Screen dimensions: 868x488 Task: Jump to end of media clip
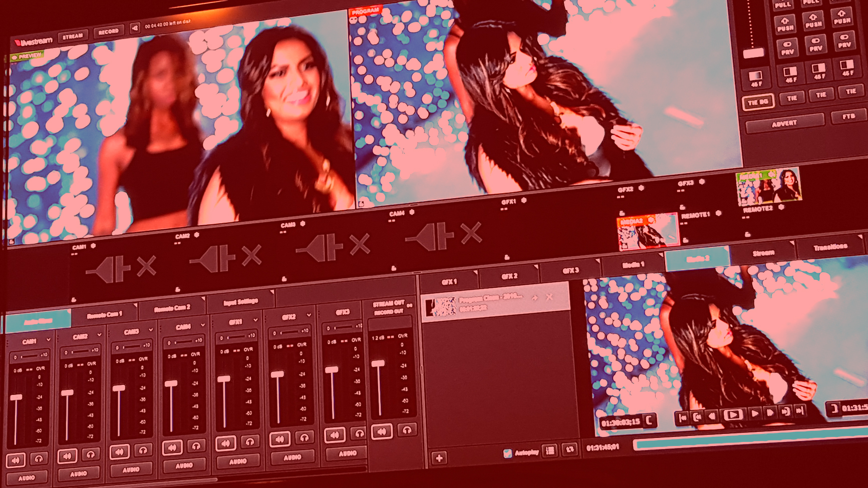click(800, 410)
